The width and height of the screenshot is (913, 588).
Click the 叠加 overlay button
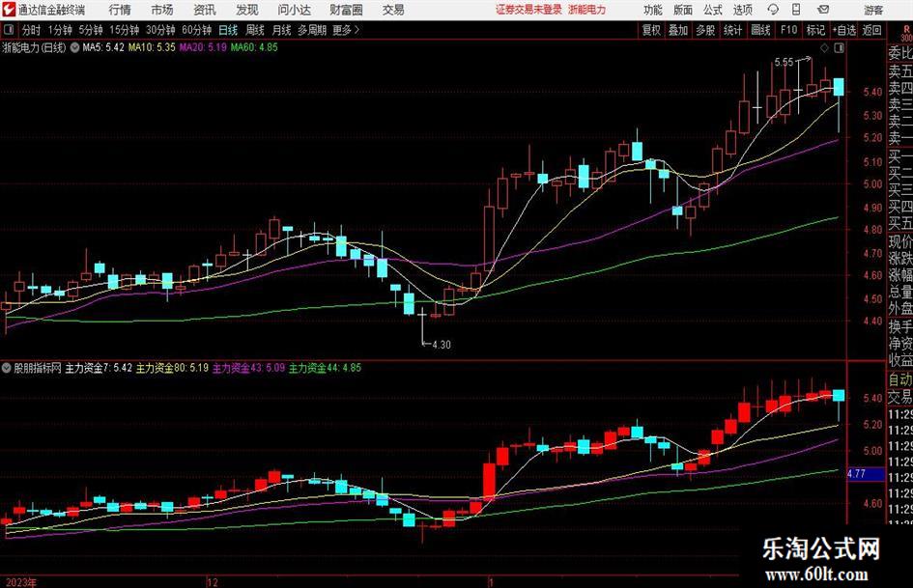(678, 30)
